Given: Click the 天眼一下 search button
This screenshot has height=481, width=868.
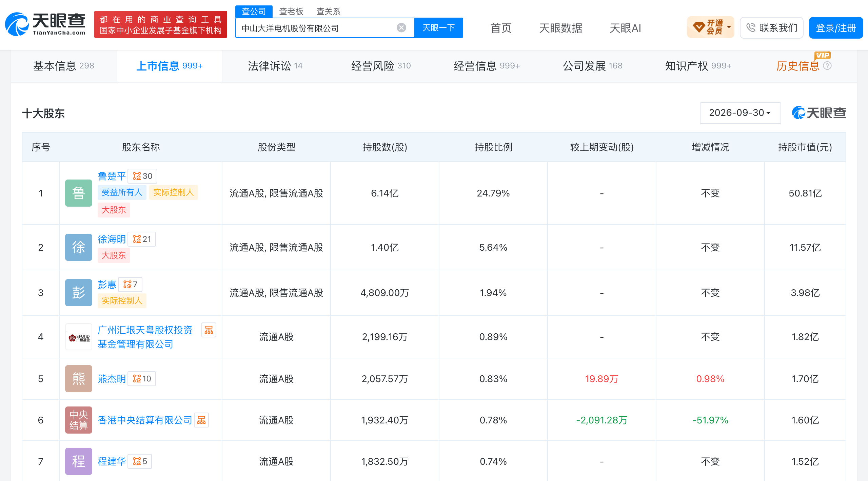Looking at the screenshot, I should click(439, 28).
